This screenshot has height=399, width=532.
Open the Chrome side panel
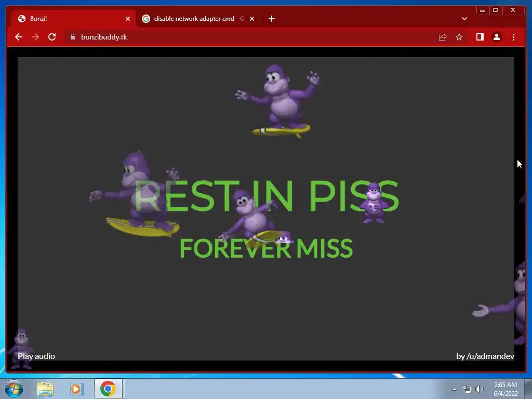480,37
